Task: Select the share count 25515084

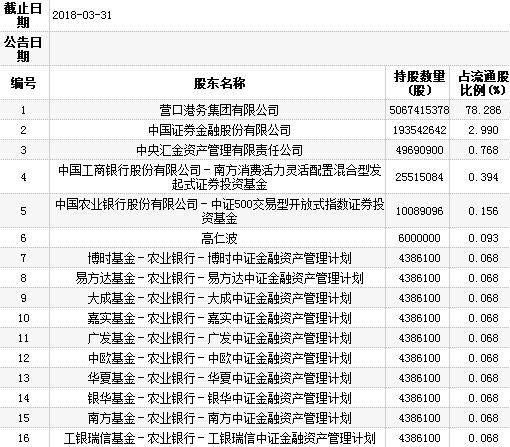Action: point(419,177)
